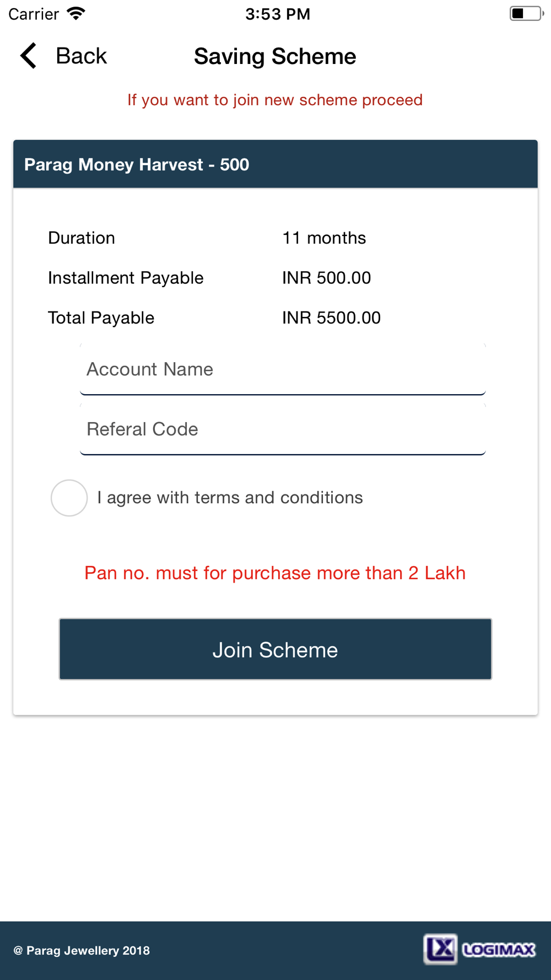
Task: Tap the INR 5500.00 total payable amount
Action: [331, 318]
